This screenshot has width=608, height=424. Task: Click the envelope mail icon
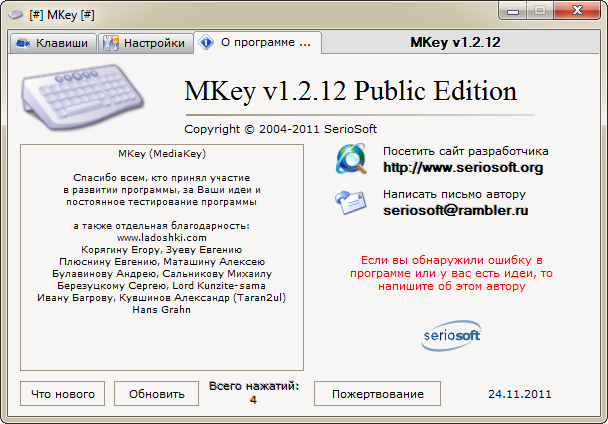coord(351,202)
